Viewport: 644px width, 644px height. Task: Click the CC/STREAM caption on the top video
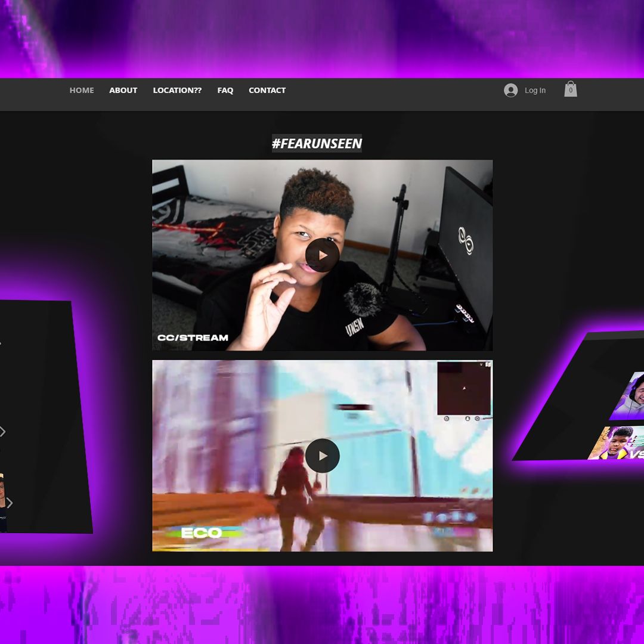point(193,338)
